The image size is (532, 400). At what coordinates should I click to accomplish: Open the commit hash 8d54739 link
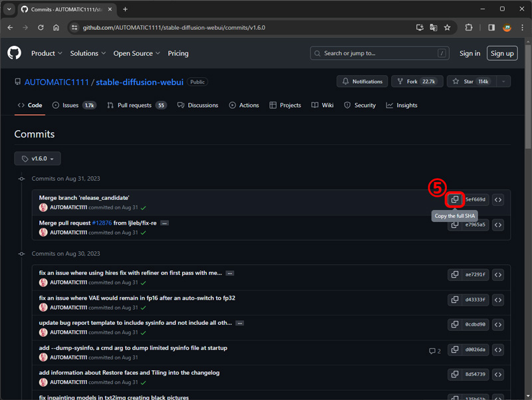click(x=475, y=375)
